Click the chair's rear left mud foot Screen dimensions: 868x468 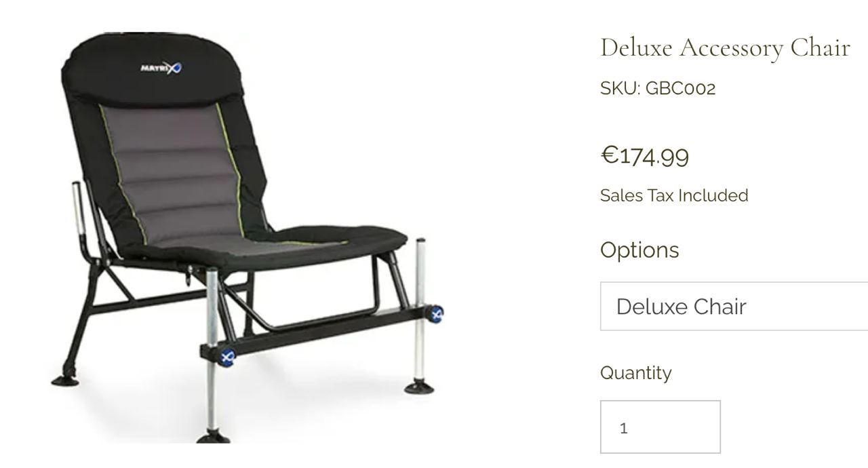click(x=62, y=379)
